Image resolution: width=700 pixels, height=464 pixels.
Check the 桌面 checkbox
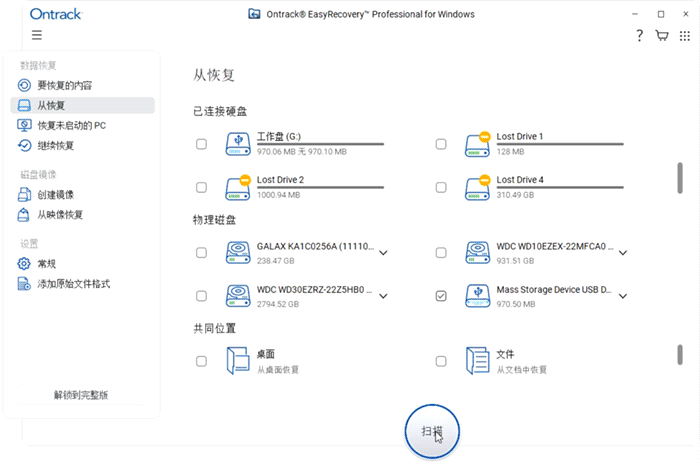tap(201, 361)
